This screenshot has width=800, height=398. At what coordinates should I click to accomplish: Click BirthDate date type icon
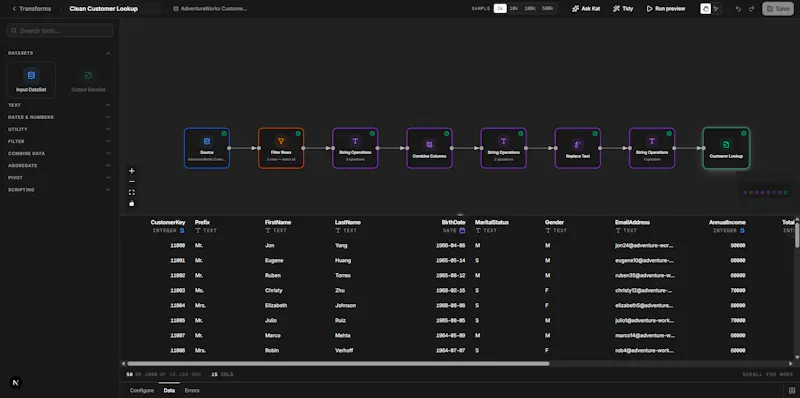462,231
